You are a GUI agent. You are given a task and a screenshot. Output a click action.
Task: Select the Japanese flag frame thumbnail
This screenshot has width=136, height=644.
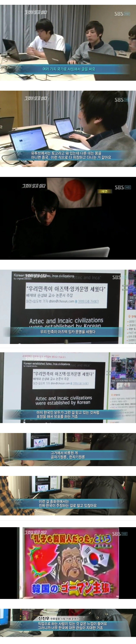click(68, 218)
